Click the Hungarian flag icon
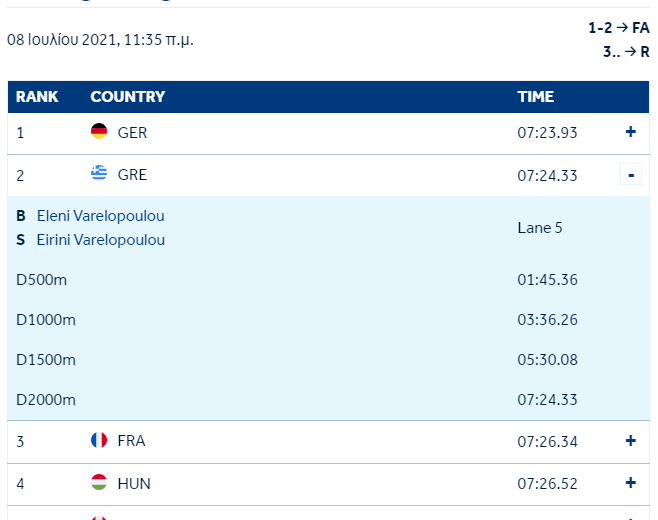 (x=99, y=483)
